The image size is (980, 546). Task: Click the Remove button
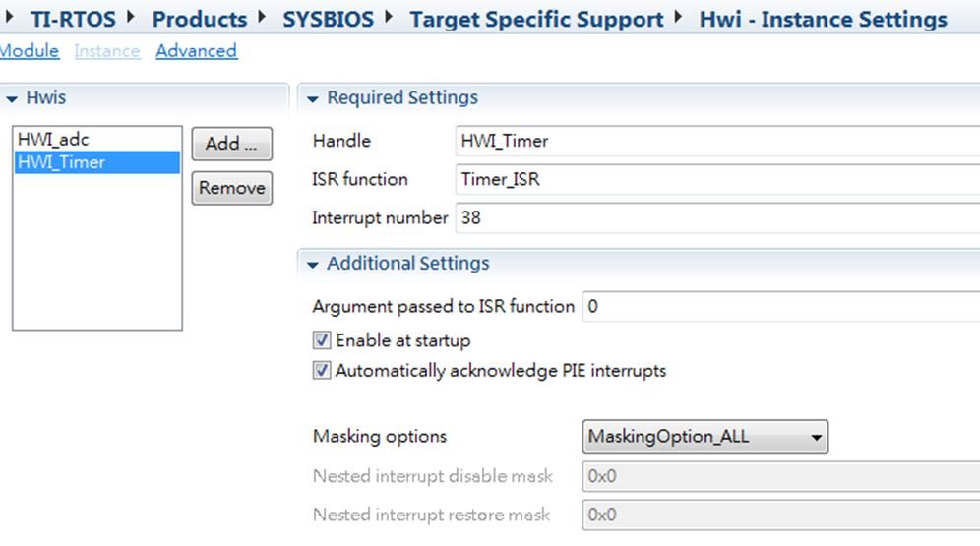(232, 188)
